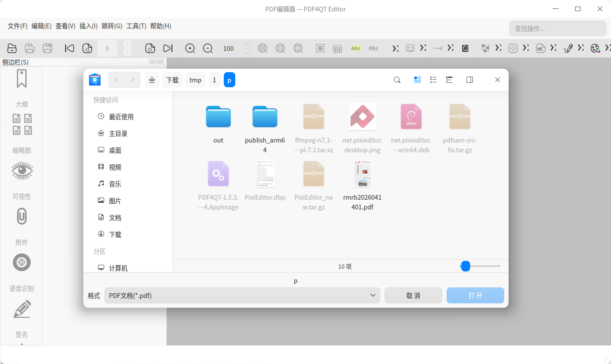Toggle the file dialog preview side pane
This screenshot has height=364, width=611.
tap(470, 80)
